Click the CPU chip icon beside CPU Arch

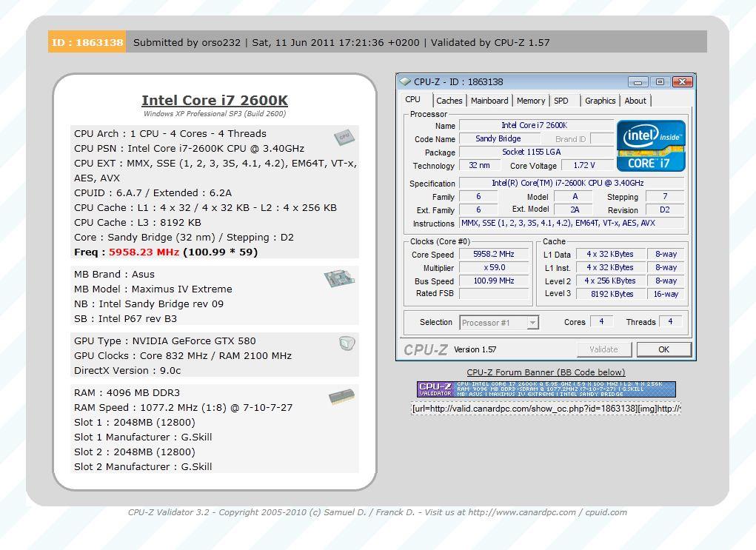point(344,138)
